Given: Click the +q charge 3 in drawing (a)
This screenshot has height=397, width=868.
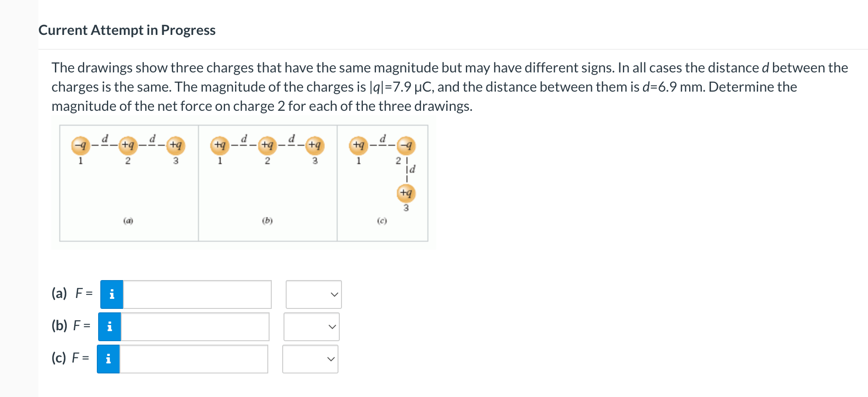Looking at the screenshot, I should coord(176,145).
